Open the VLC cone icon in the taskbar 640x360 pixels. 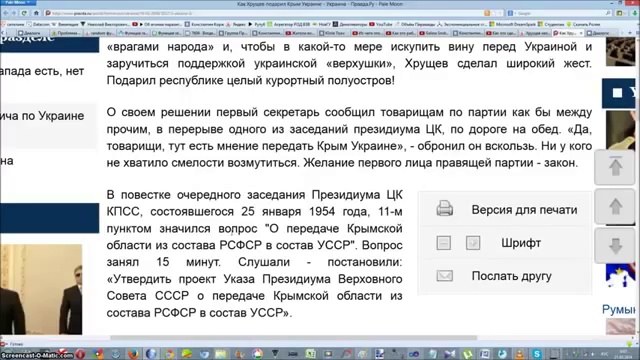coord(519,353)
